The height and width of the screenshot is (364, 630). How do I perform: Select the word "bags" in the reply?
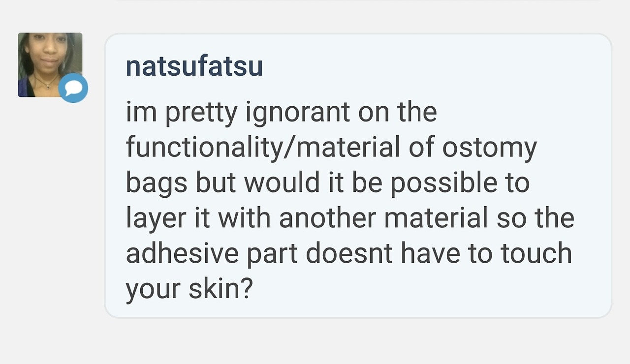[x=157, y=183]
